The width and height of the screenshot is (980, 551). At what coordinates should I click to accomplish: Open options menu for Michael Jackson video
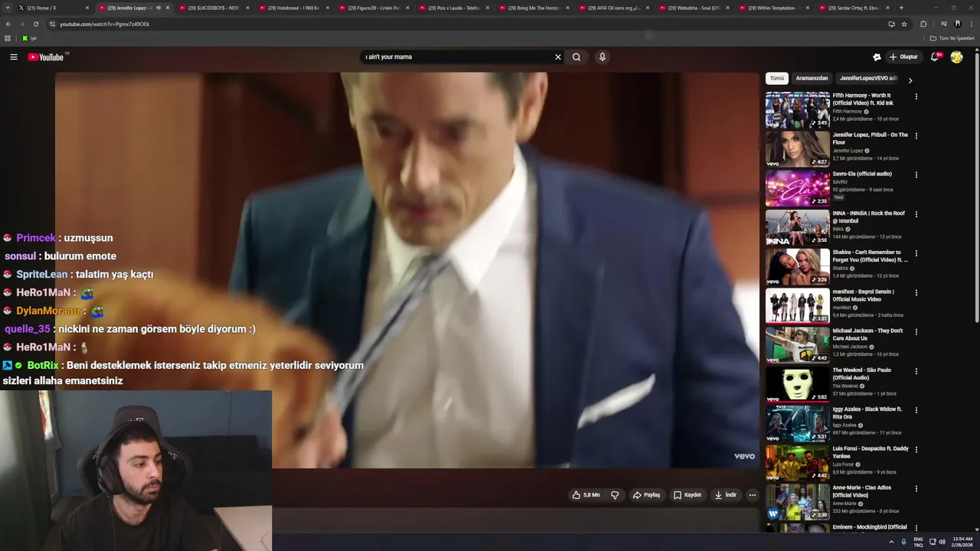tap(916, 331)
